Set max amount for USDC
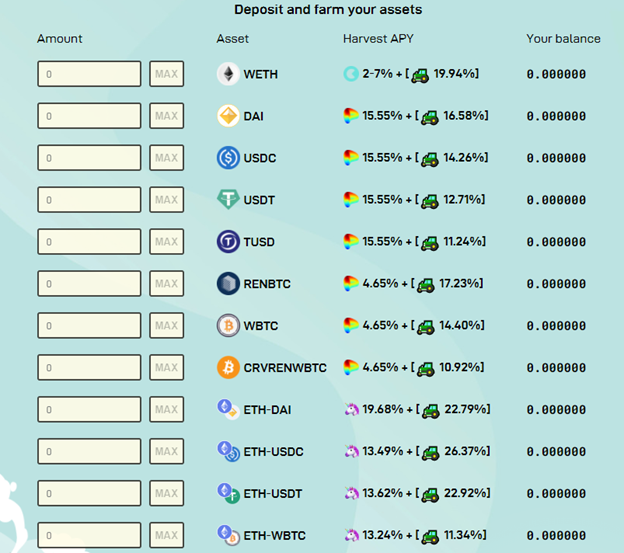 point(167,158)
